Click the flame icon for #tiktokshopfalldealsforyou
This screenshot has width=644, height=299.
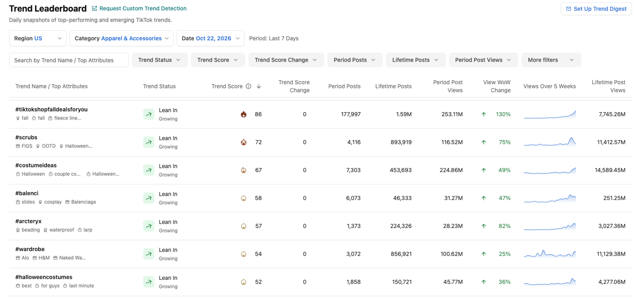[244, 114]
